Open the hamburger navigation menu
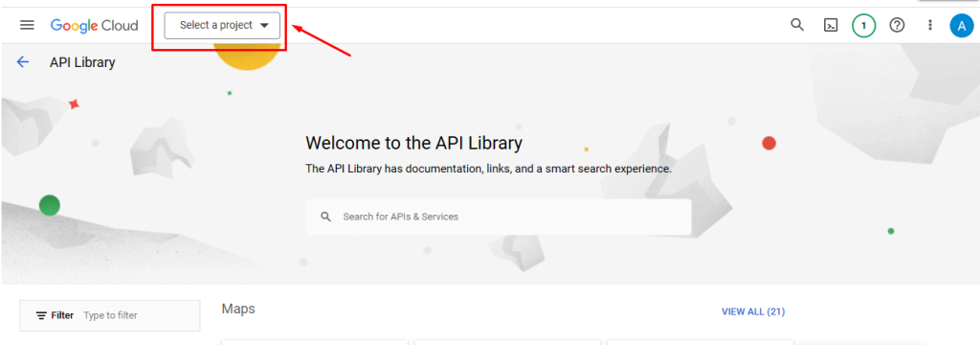Screen dimensions: 980x345 27,25
